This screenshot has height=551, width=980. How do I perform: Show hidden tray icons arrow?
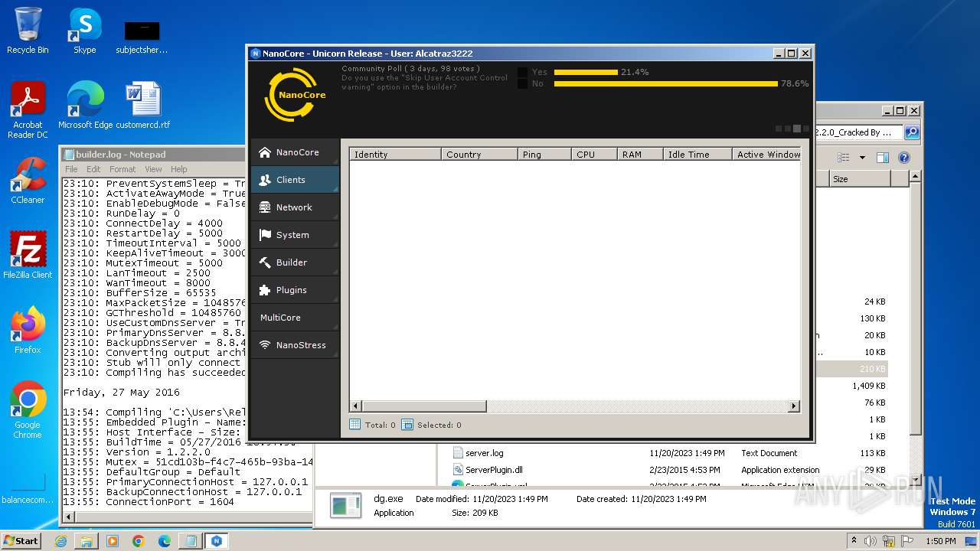[x=853, y=541]
